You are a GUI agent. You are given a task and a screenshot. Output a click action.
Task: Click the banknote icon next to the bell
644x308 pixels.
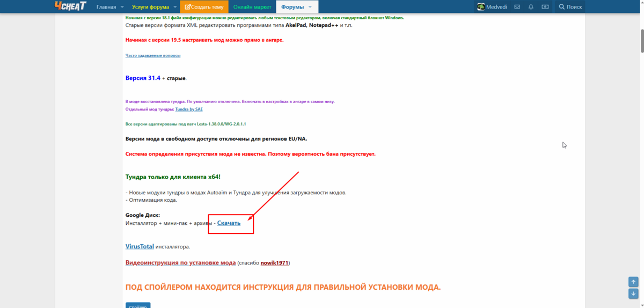(545, 7)
